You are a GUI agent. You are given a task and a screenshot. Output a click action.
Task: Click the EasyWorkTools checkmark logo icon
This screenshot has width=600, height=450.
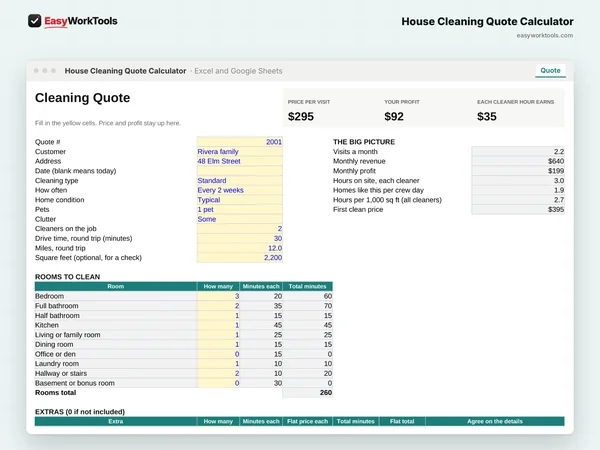(x=34, y=21)
